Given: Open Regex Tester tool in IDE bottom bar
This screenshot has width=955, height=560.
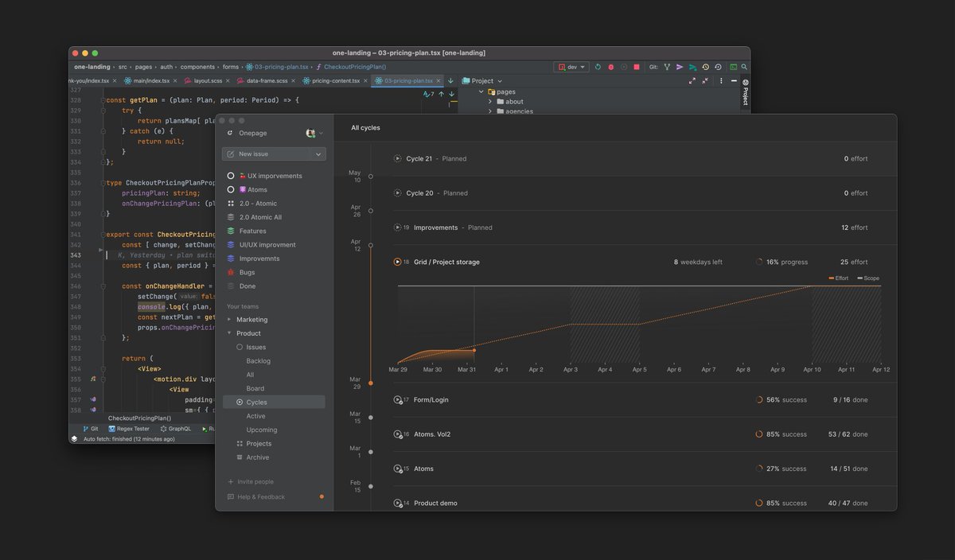Looking at the screenshot, I should [x=129, y=429].
